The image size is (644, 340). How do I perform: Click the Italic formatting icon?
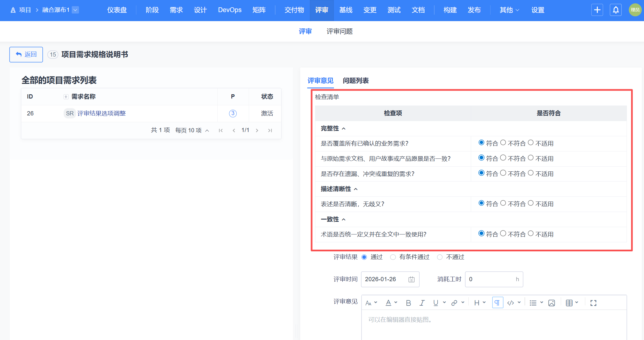pyautogui.click(x=422, y=303)
